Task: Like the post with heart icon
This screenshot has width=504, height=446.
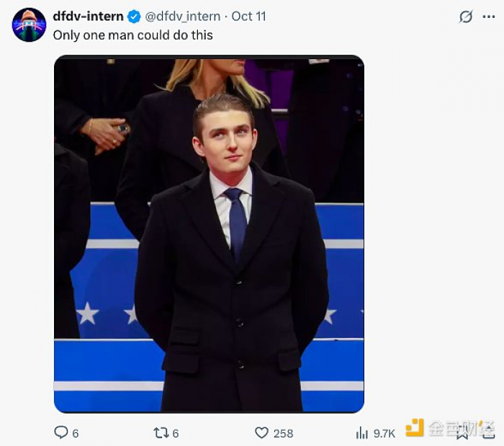Action: click(261, 432)
